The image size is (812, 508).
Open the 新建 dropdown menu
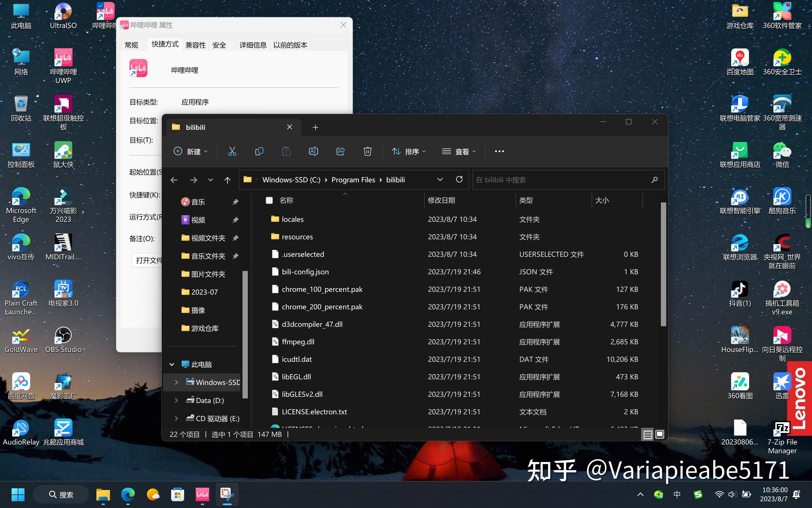(x=191, y=152)
